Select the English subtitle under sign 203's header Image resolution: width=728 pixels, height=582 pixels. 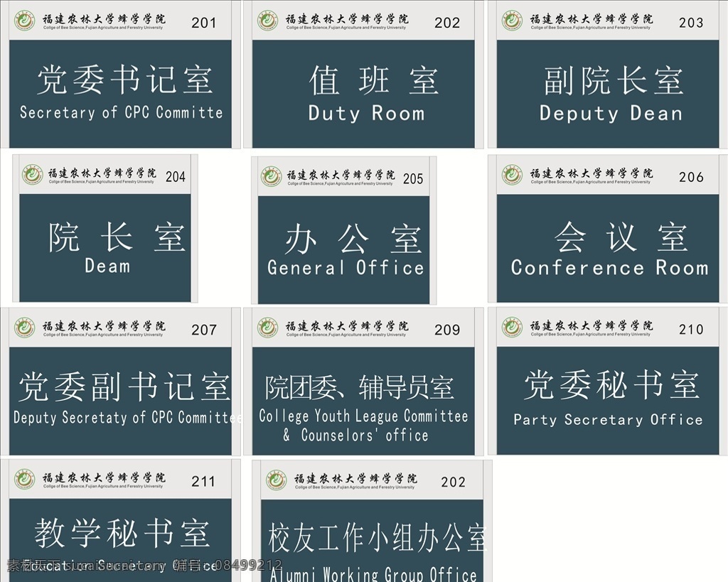pos(591,28)
